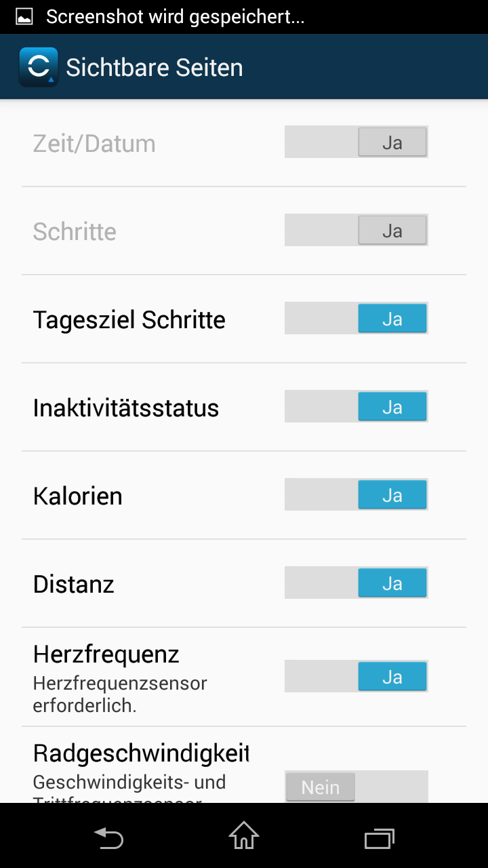Toggle the Zeit/Datum switch
The width and height of the screenshot is (488, 868).
pyautogui.click(x=357, y=142)
